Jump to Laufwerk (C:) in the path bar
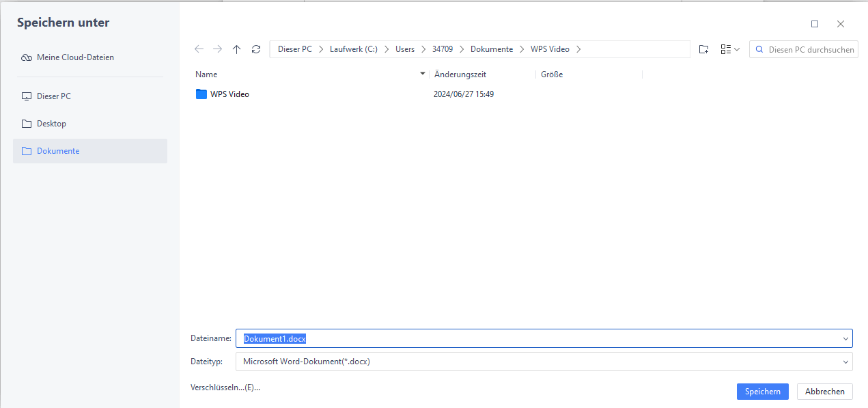The height and width of the screenshot is (408, 868). pos(353,49)
